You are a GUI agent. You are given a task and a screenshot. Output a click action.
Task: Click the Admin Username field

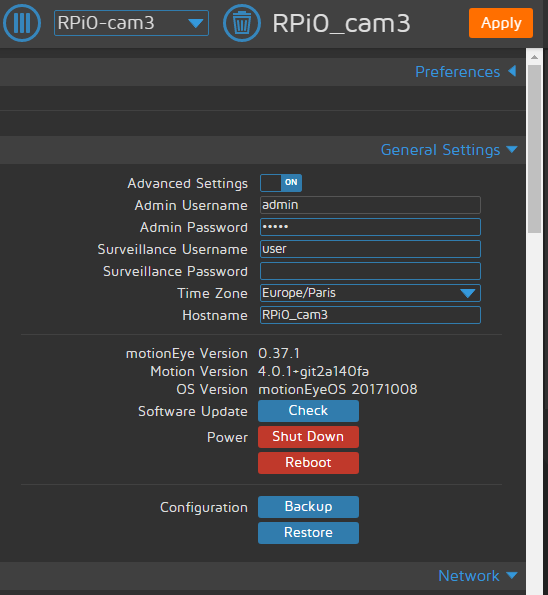(x=370, y=205)
